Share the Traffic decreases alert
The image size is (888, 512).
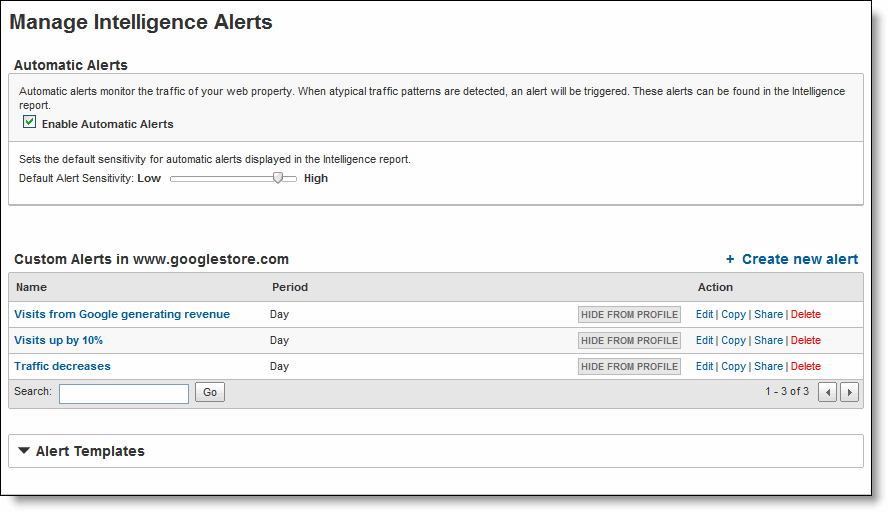pos(769,366)
